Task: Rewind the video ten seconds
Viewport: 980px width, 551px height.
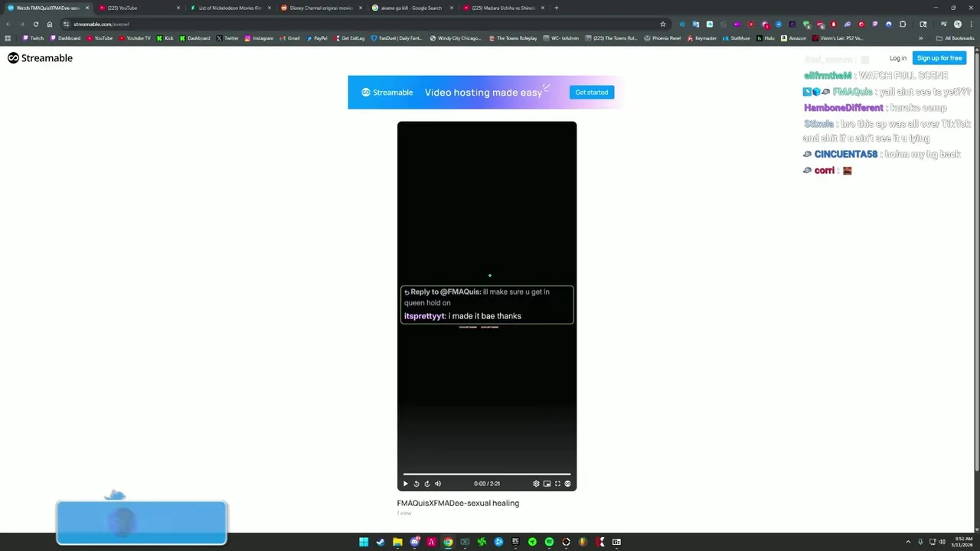Action: tap(416, 484)
